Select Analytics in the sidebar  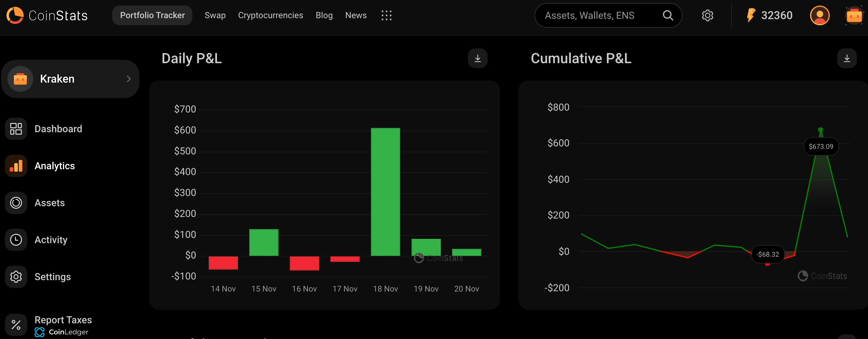55,166
